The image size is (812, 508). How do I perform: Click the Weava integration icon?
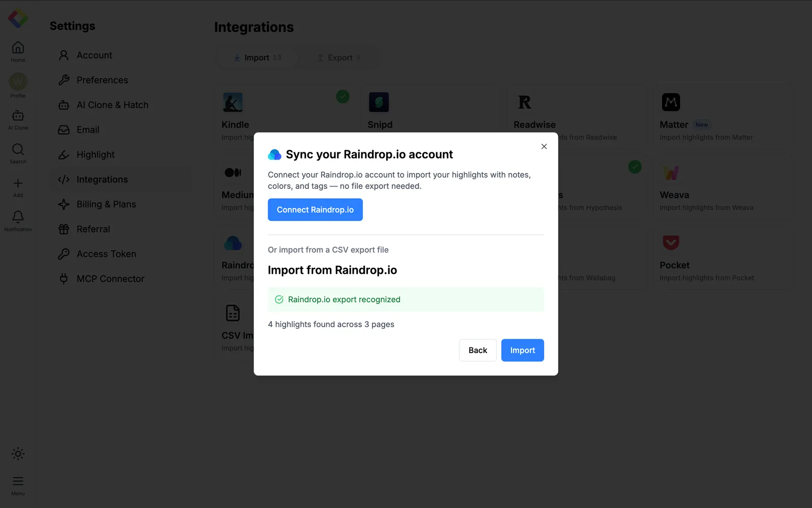(x=671, y=173)
